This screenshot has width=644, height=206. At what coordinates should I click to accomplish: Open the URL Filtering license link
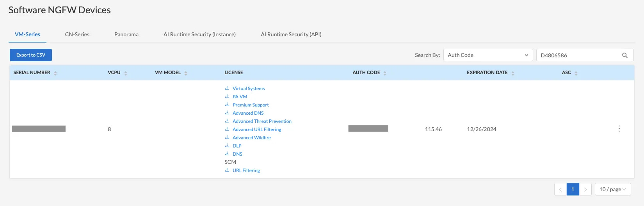coord(246,170)
